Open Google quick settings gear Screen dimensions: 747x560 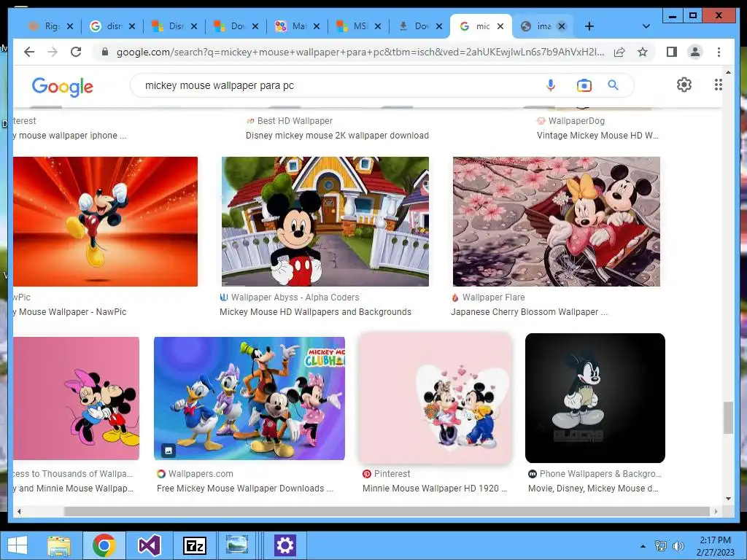(684, 85)
